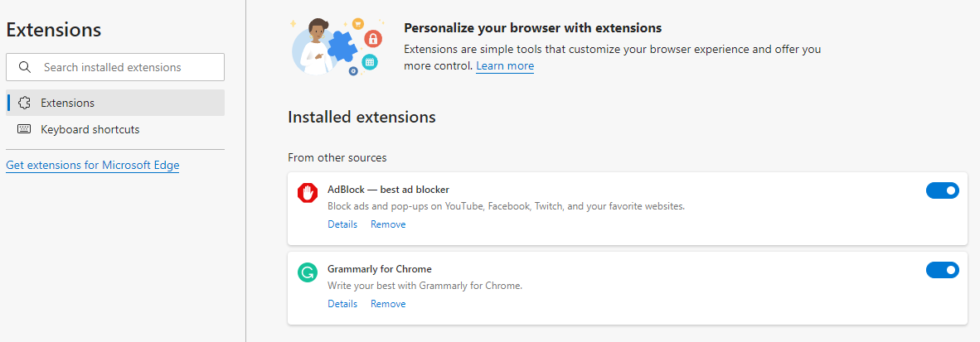980x342 pixels.
Task: Click the Learn more link
Action: [505, 66]
